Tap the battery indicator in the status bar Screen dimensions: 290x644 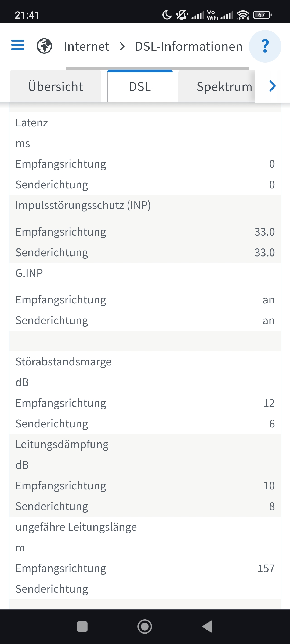pyautogui.click(x=262, y=15)
